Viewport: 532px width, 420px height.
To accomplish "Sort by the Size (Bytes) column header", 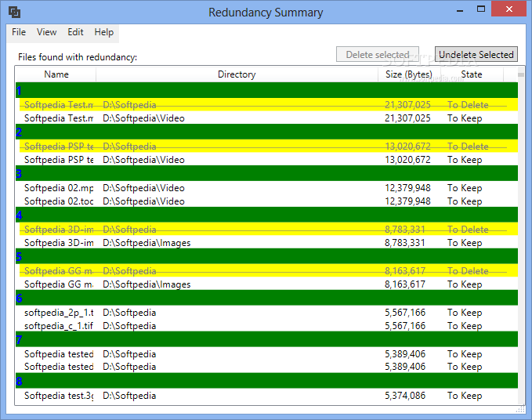I will point(409,74).
